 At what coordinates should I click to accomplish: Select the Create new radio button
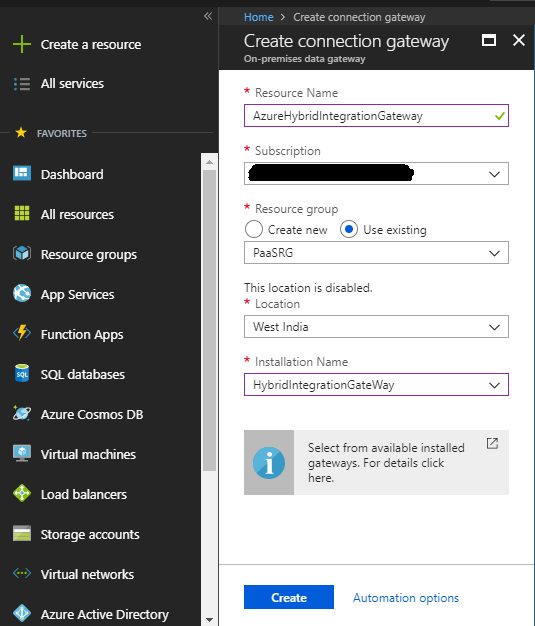[254, 230]
